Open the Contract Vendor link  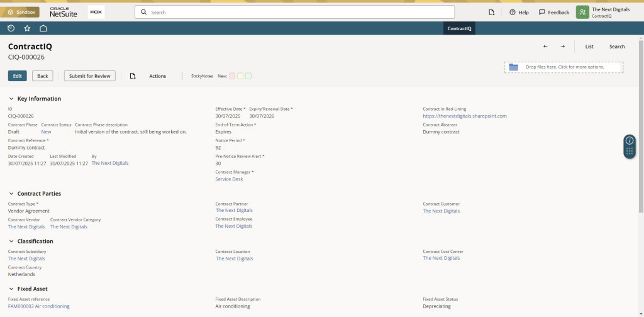click(x=26, y=226)
